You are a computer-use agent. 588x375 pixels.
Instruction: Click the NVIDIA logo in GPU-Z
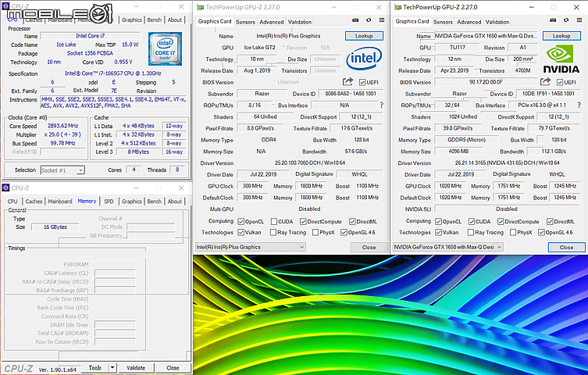[561, 59]
